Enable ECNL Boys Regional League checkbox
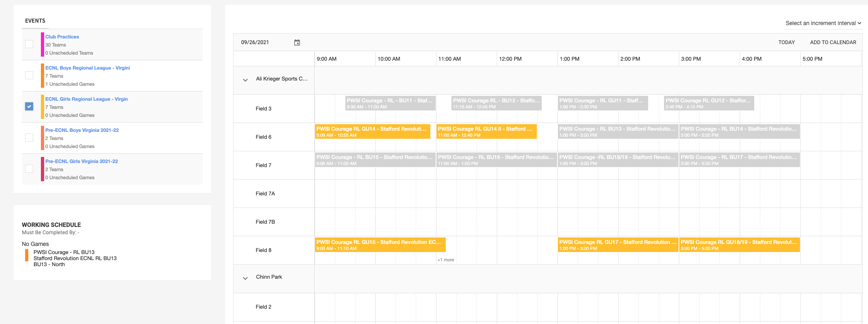Viewport: 868px width, 324px height. tap(29, 75)
